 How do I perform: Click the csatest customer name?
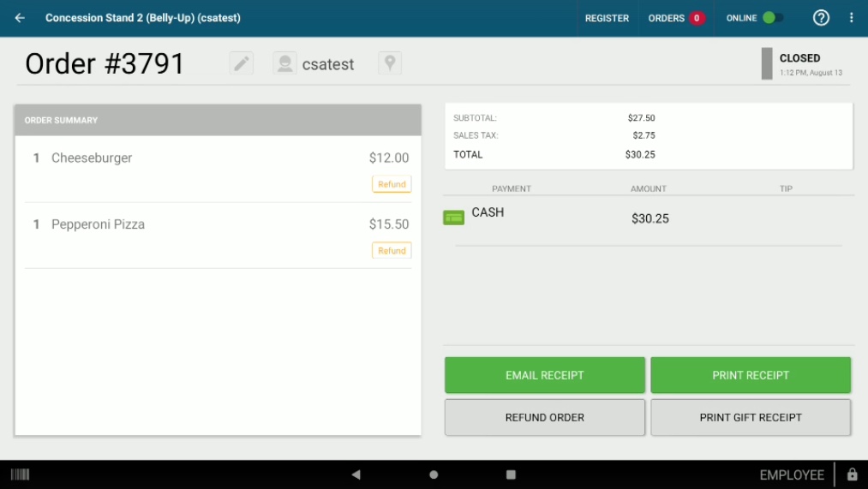tap(327, 64)
